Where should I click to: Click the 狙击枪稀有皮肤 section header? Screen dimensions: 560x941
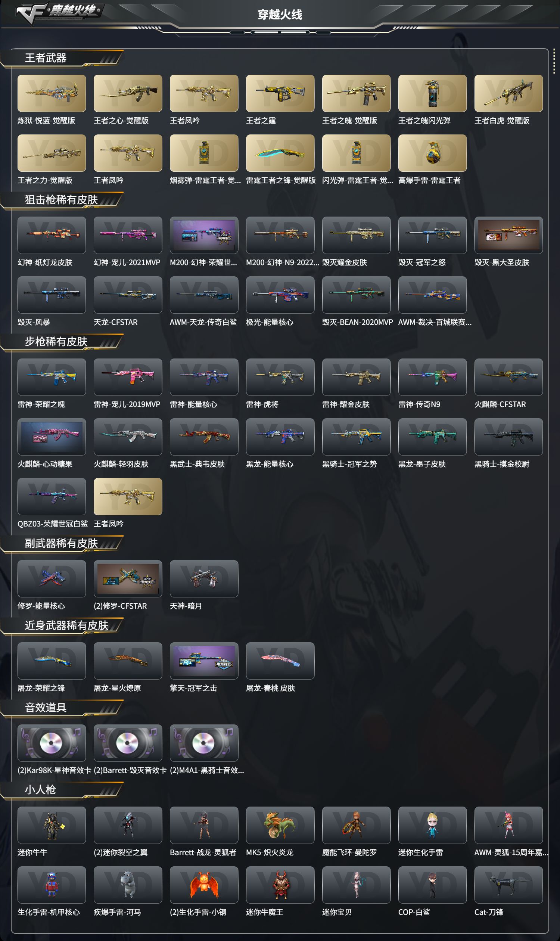pyautogui.click(x=62, y=200)
